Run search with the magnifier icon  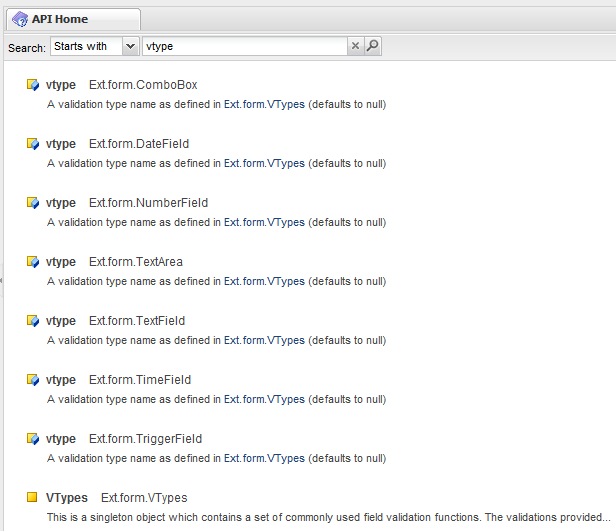point(372,46)
